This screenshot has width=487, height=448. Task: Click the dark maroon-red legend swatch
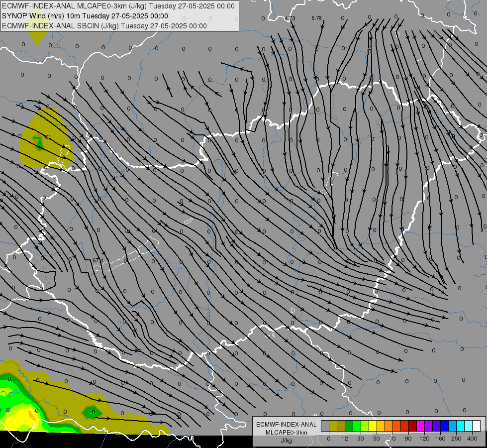[x=413, y=426]
